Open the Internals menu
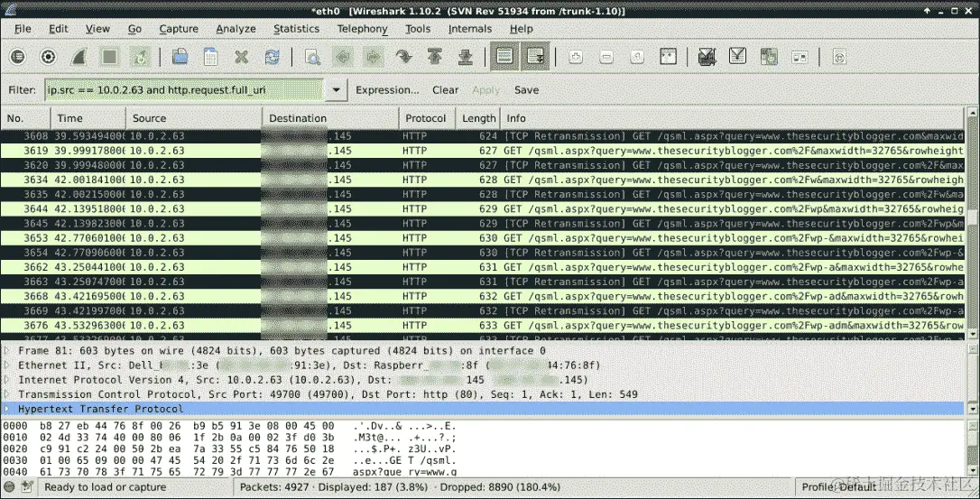The height and width of the screenshot is (499, 980). (x=470, y=29)
